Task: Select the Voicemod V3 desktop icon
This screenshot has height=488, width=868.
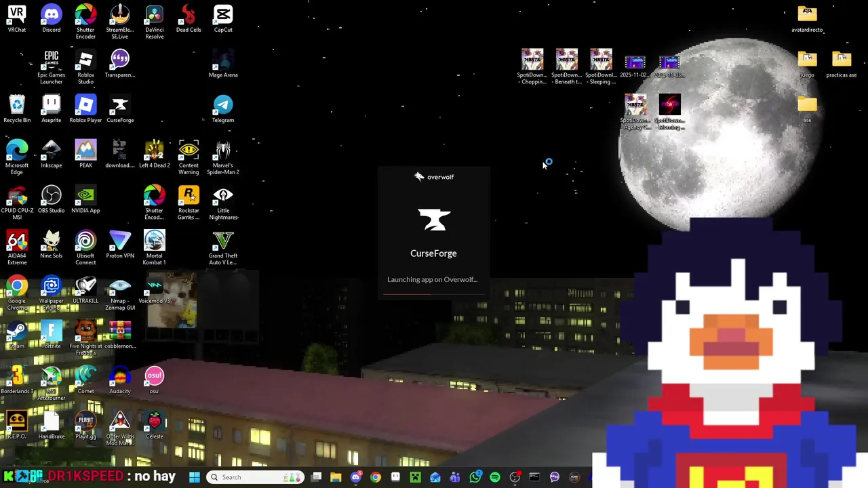Action: [154, 290]
